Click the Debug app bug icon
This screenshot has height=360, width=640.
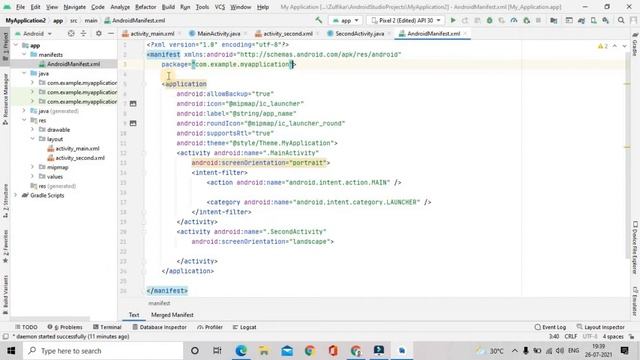489,20
